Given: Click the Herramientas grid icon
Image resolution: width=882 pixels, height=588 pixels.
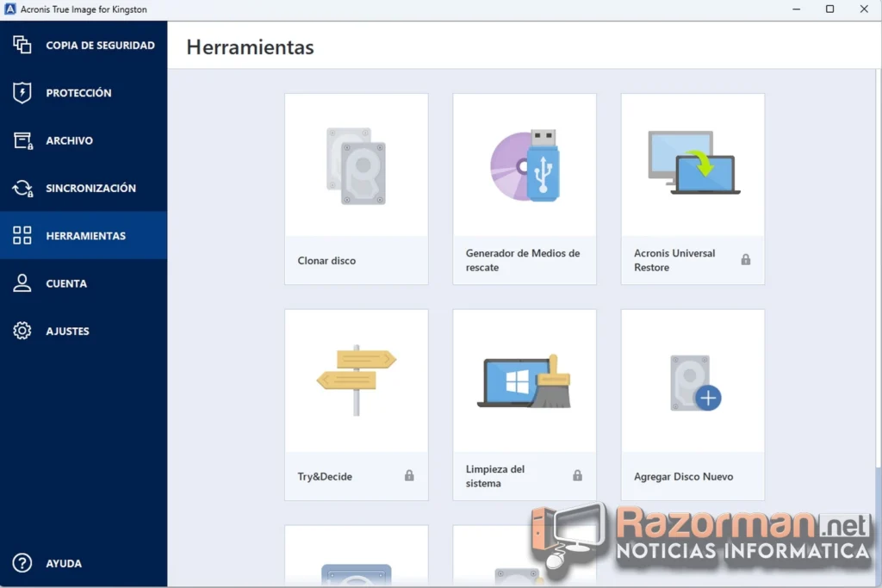Looking at the screenshot, I should pyautogui.click(x=22, y=236).
